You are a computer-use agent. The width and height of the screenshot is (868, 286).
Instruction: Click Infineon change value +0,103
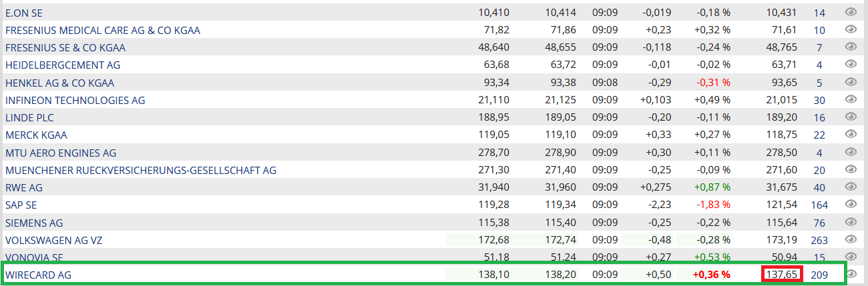[655, 100]
